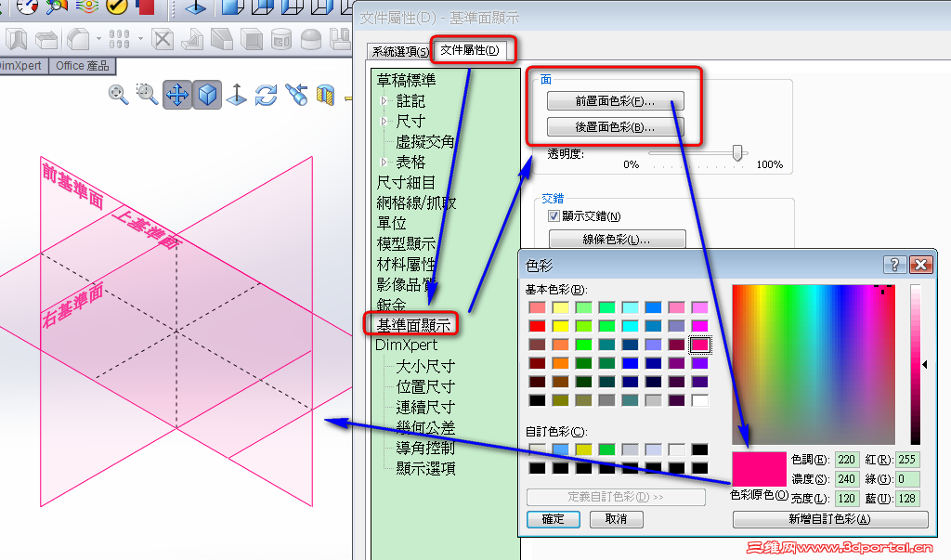Select the Pan tool

pos(176,96)
